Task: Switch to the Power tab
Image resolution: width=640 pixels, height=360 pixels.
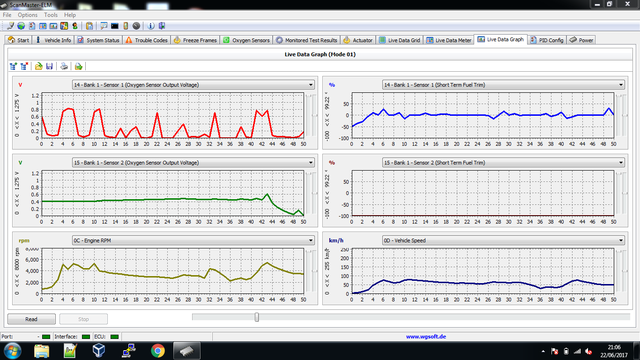Action: 581,40
